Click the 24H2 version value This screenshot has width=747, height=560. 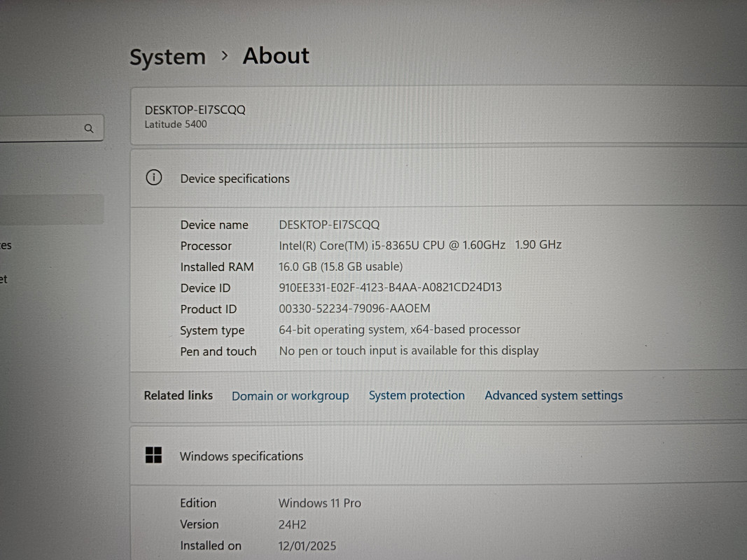[292, 524]
